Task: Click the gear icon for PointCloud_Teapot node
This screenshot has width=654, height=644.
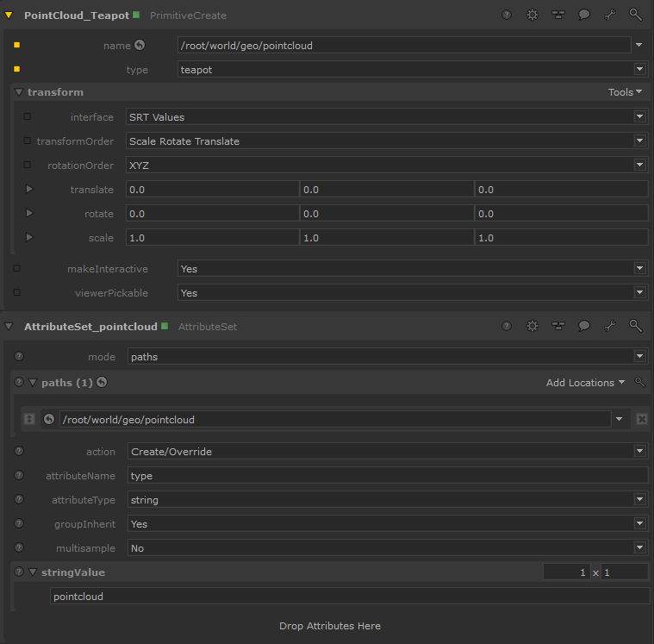Action: coord(533,15)
